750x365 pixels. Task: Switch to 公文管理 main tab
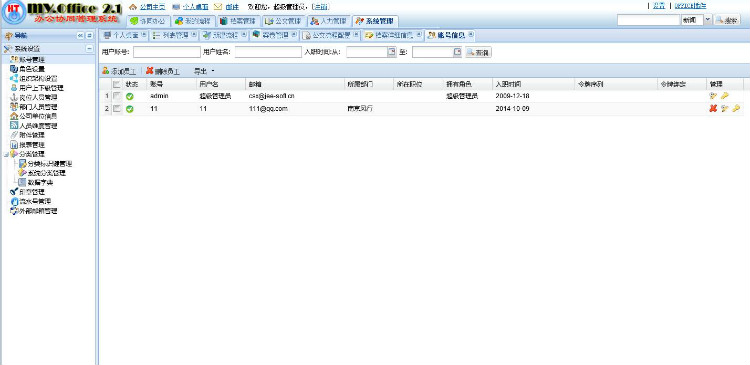[x=284, y=21]
